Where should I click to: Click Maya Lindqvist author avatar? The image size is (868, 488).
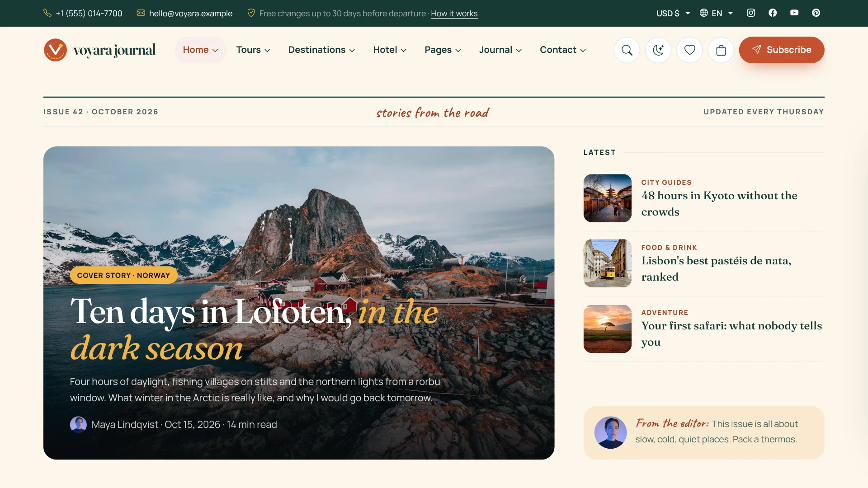(x=78, y=425)
